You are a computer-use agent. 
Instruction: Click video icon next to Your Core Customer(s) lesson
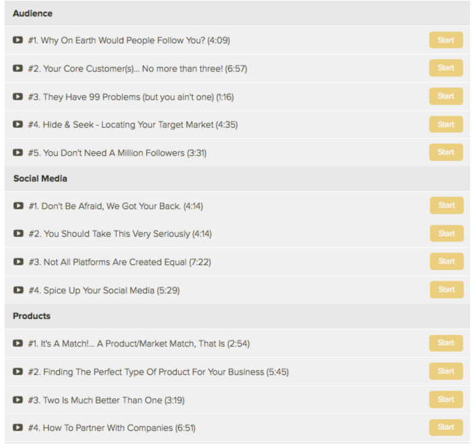pyautogui.click(x=18, y=68)
